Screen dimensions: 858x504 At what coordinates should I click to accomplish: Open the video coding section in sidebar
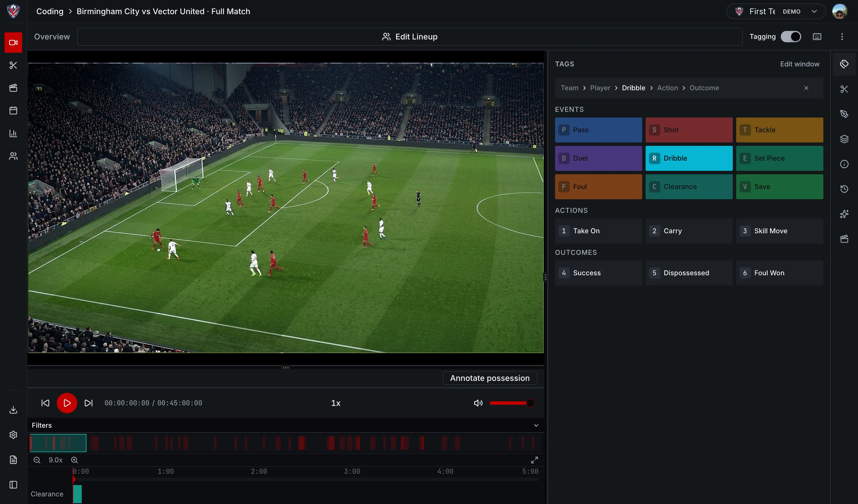(x=13, y=43)
